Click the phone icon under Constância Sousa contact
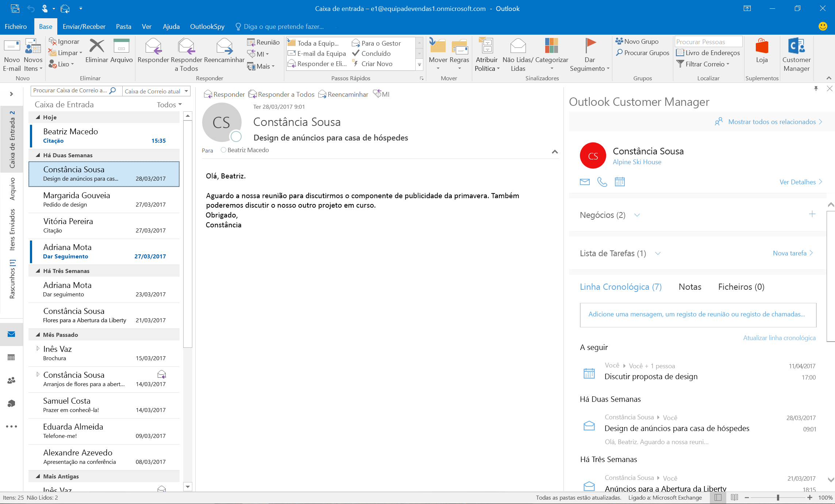This screenshot has height=504, width=835. (602, 181)
